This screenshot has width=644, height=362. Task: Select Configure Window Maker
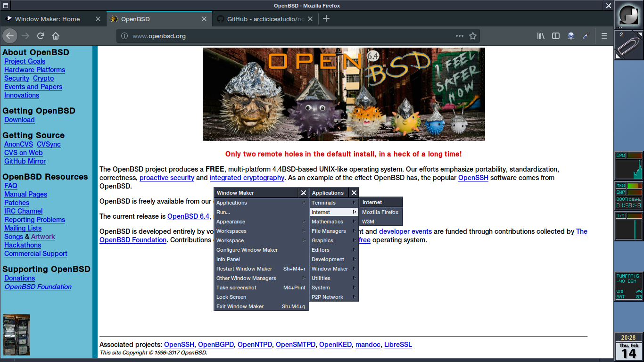pyautogui.click(x=261, y=250)
